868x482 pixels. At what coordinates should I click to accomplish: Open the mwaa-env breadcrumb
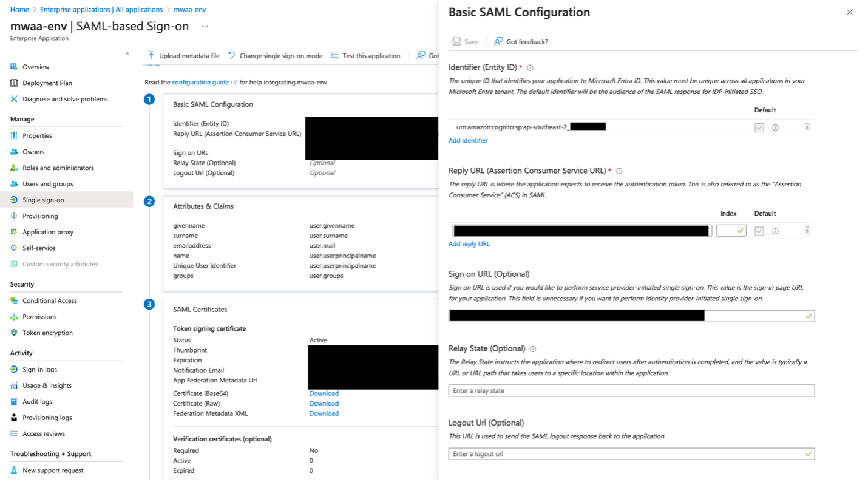(190, 10)
